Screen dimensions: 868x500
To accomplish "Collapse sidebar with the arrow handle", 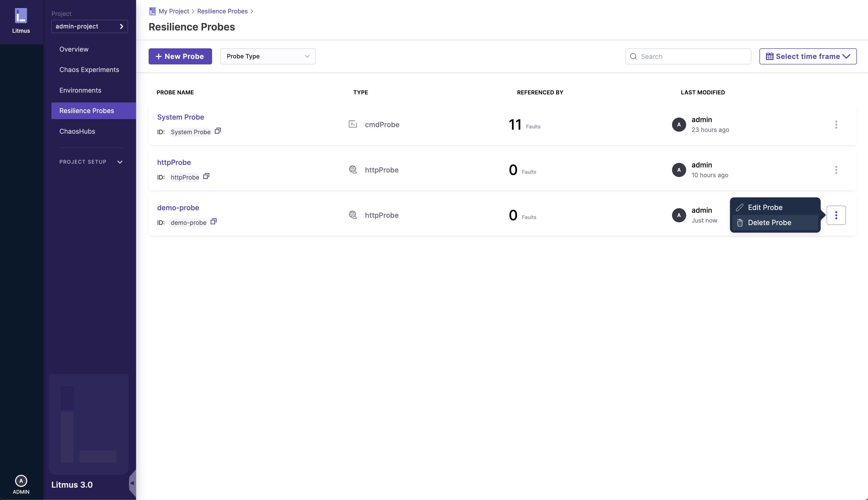I will 132,483.
